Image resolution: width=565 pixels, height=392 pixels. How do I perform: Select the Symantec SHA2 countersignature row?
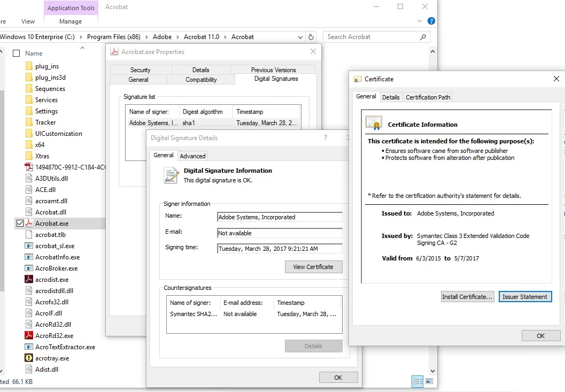click(254, 314)
